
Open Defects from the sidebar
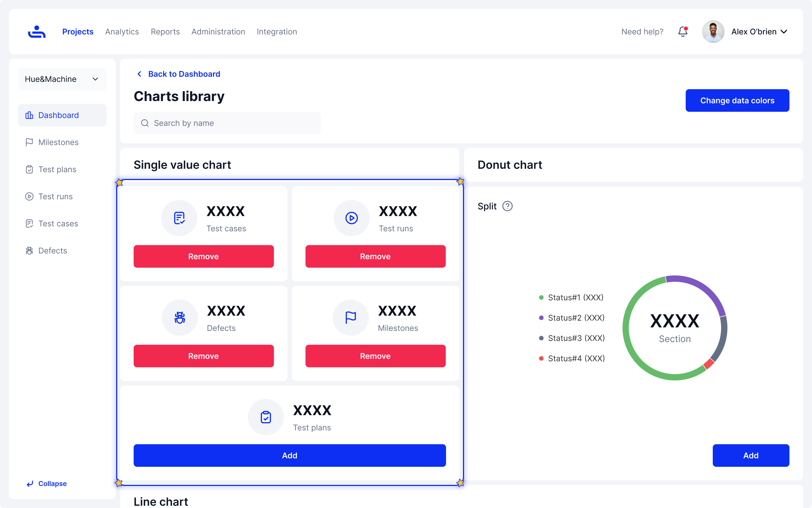pyautogui.click(x=62, y=251)
